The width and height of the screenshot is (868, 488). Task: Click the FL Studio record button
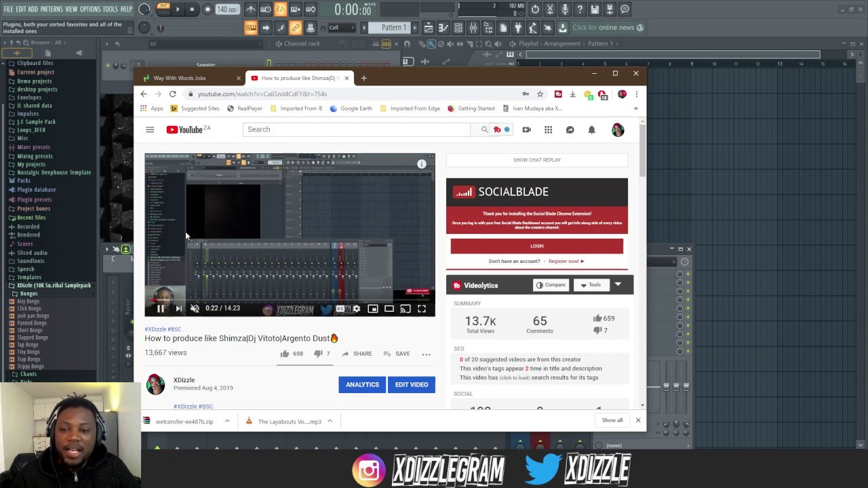click(208, 9)
